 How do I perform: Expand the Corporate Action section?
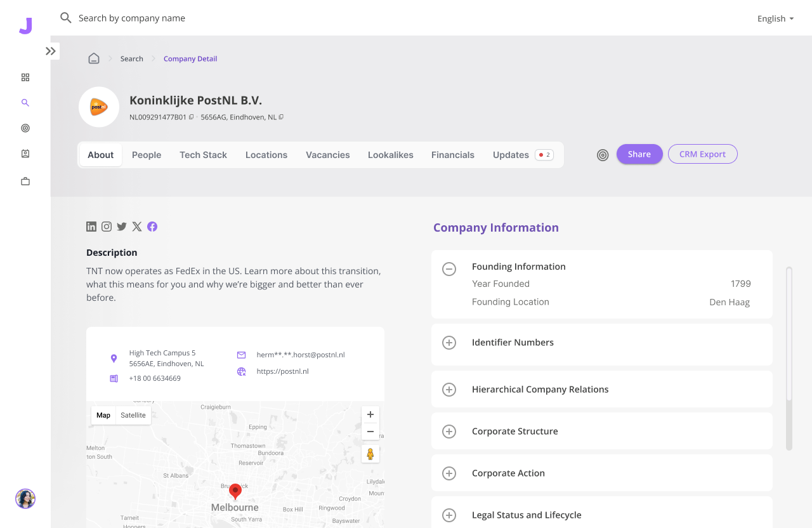pos(449,473)
